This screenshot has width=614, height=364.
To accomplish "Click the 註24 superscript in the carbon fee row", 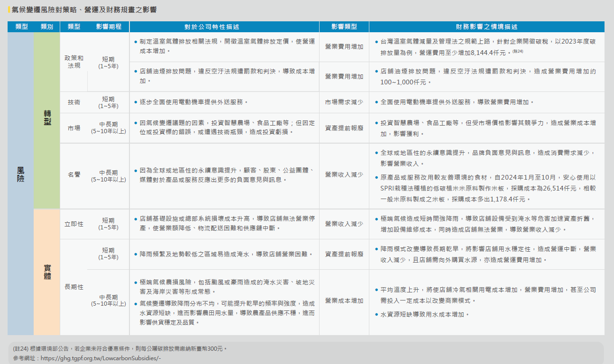I will click(518, 51).
